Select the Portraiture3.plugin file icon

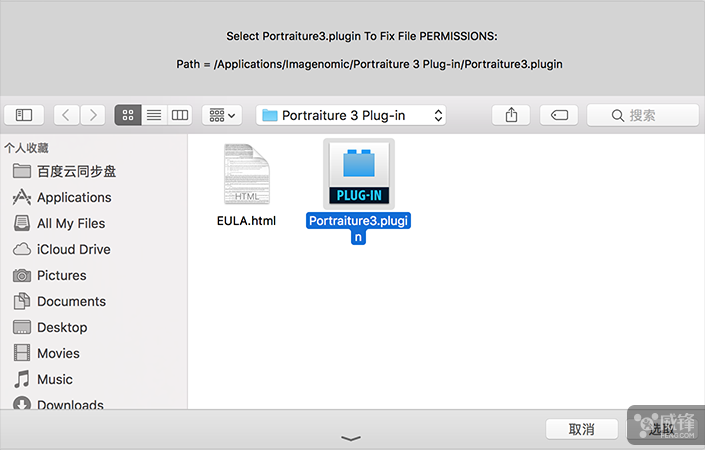pos(358,173)
